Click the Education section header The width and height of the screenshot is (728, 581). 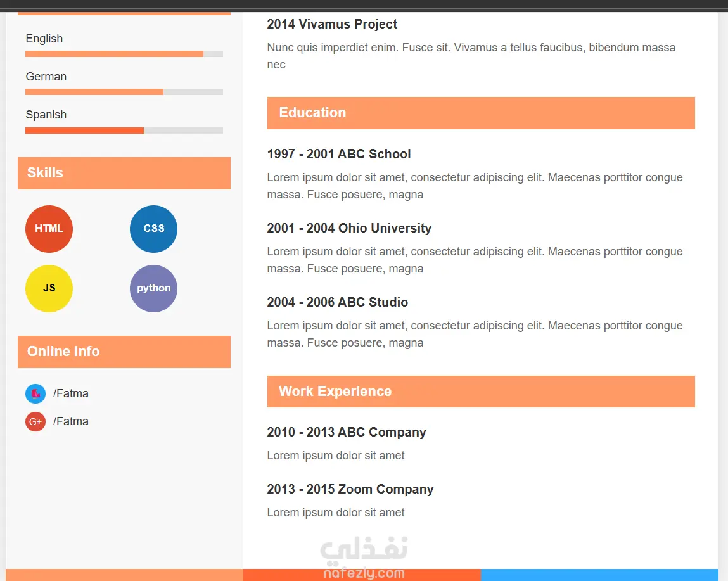[x=480, y=113]
